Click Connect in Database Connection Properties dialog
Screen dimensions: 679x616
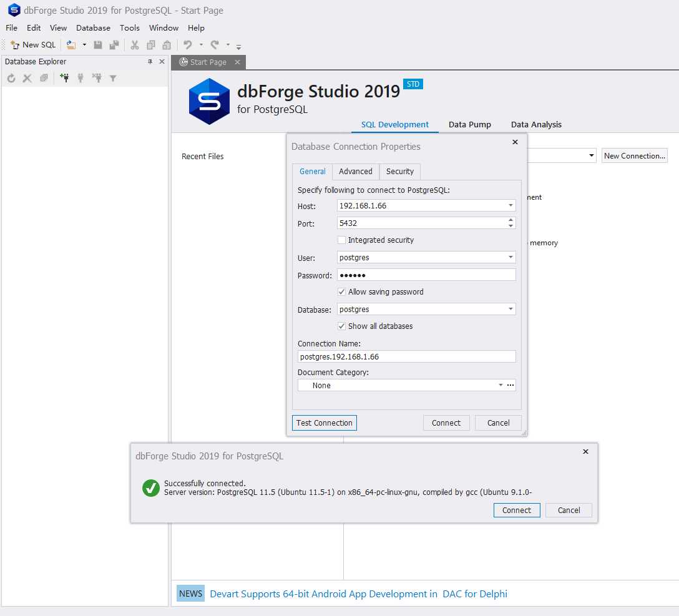pos(446,423)
